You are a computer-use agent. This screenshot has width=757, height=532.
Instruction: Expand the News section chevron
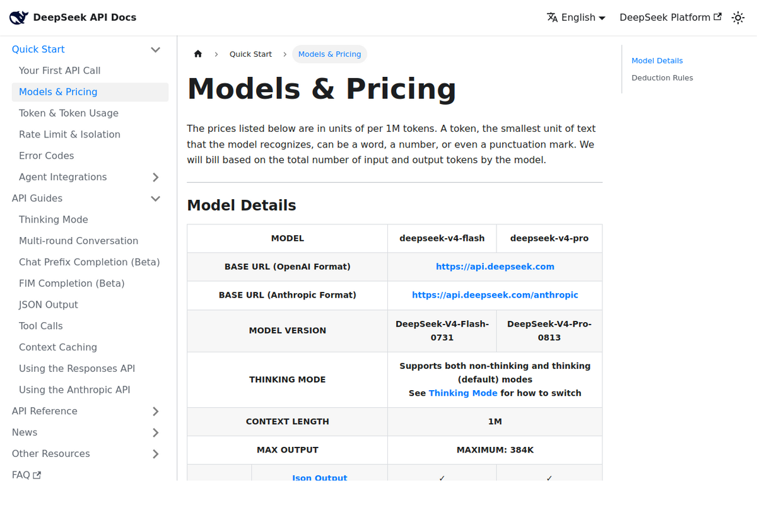[x=155, y=432]
